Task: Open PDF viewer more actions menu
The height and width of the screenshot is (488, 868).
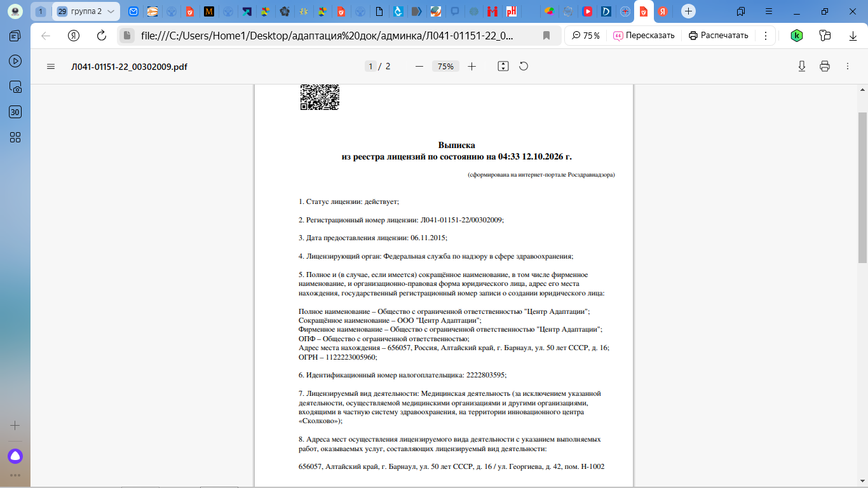Action: [848, 66]
